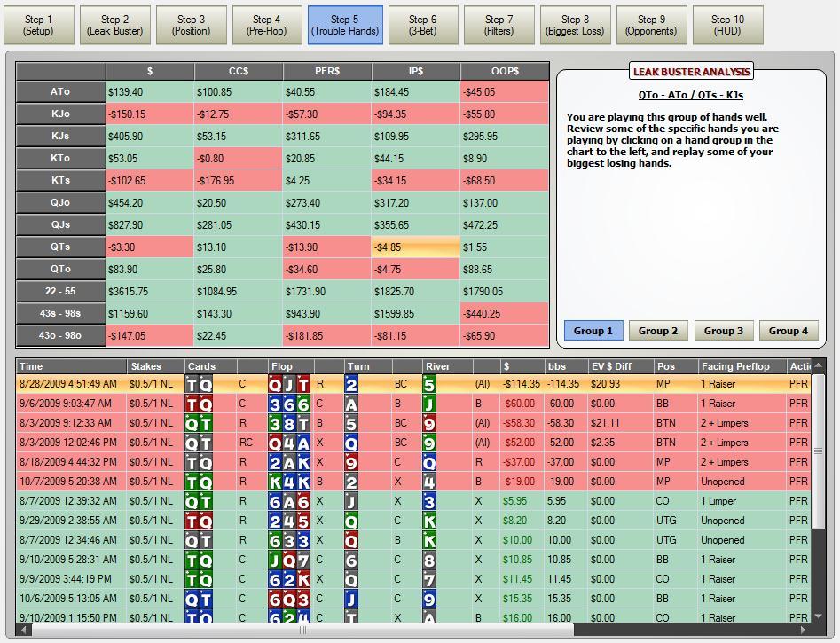Click turn card in the 10/6/2009 hand row
Image resolution: width=840 pixels, height=643 pixels.
click(x=351, y=599)
